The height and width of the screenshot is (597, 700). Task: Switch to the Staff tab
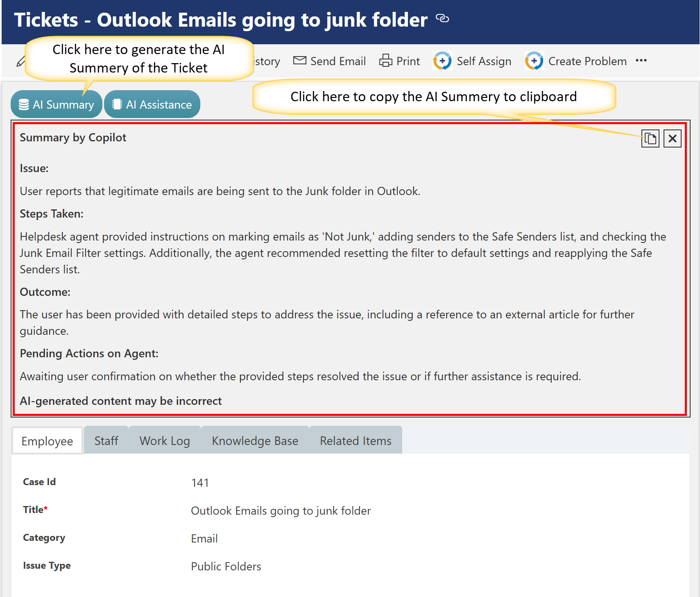click(106, 440)
